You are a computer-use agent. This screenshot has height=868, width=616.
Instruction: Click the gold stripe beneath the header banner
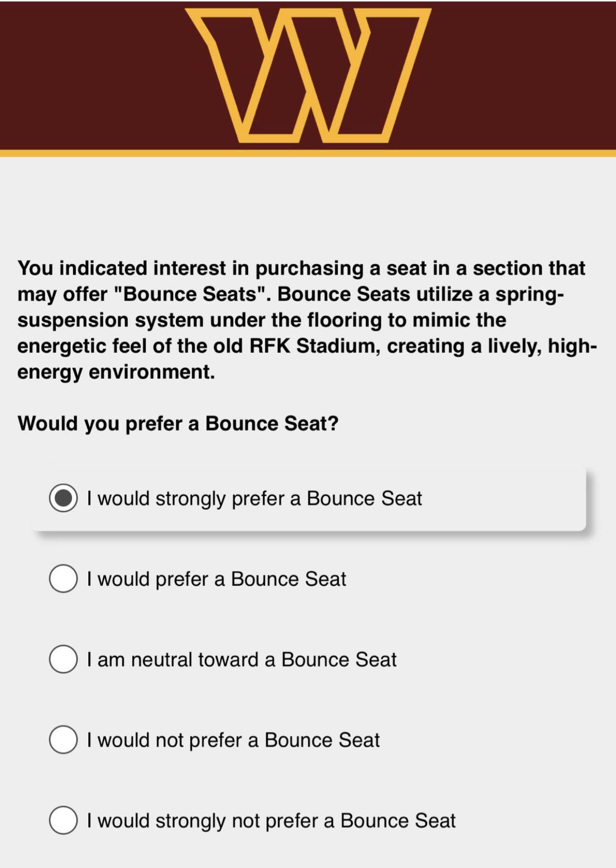tap(308, 153)
